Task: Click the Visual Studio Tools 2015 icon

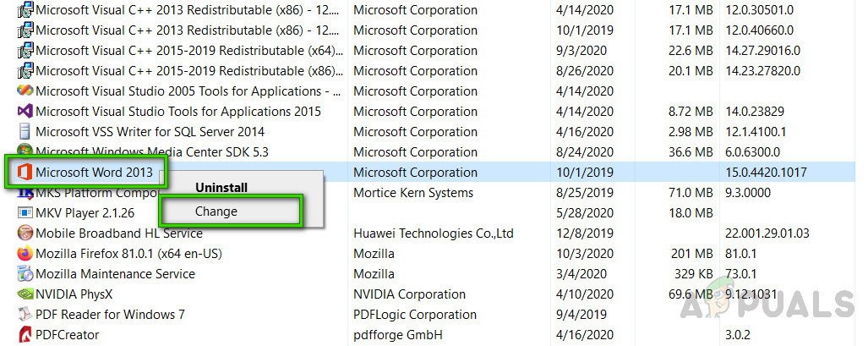Action: coord(25,112)
